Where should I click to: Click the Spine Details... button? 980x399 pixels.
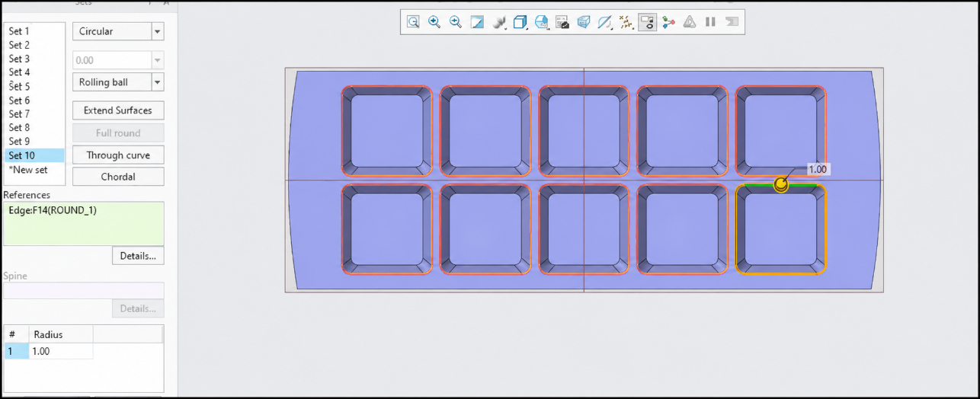tap(138, 308)
